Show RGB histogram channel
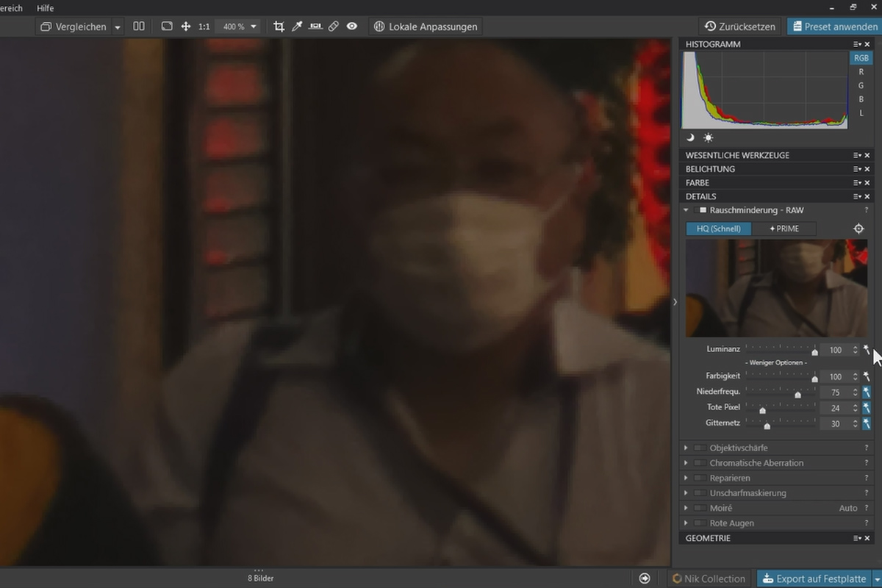882x588 pixels. (861, 58)
